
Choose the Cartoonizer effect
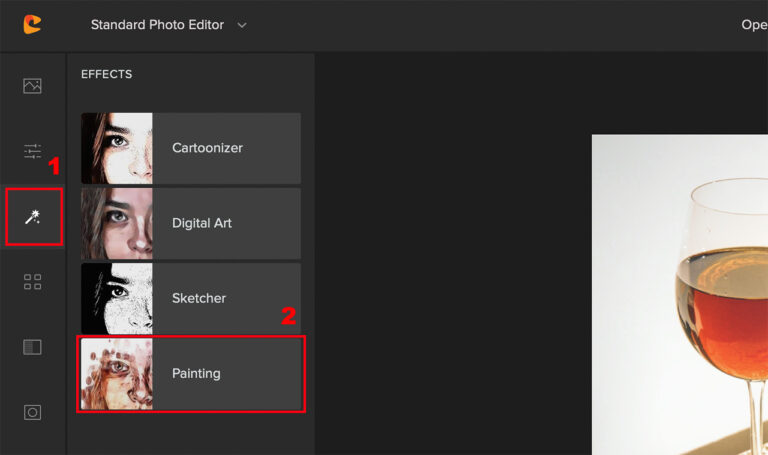coord(191,148)
